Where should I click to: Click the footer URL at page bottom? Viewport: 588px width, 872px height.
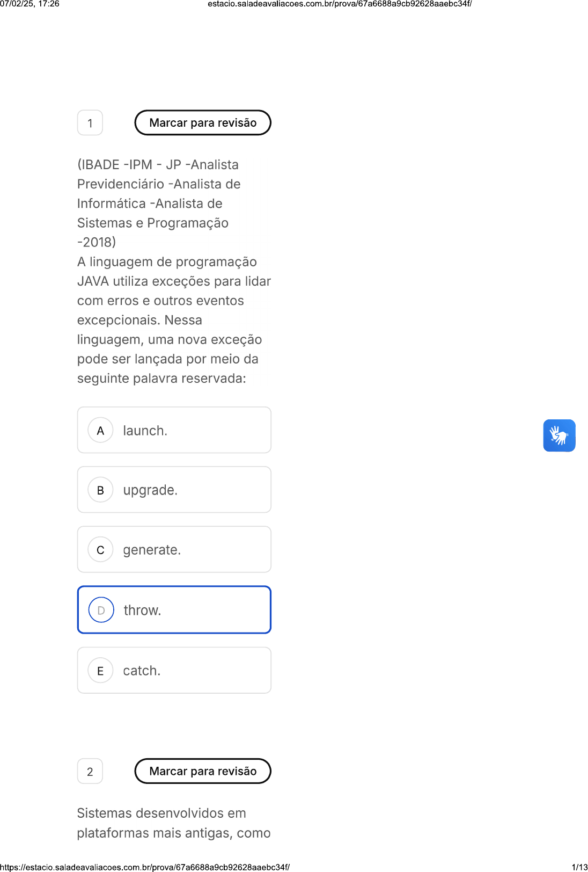pos(145,867)
